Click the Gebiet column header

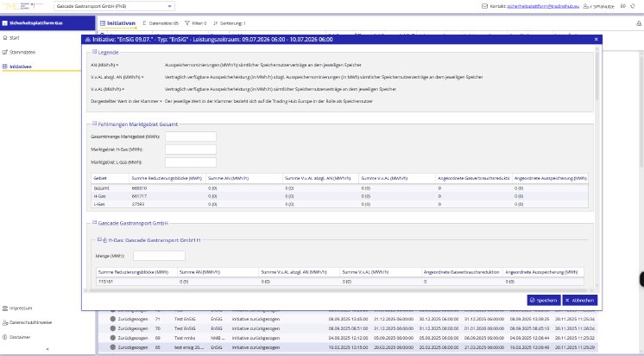pyautogui.click(x=110, y=178)
